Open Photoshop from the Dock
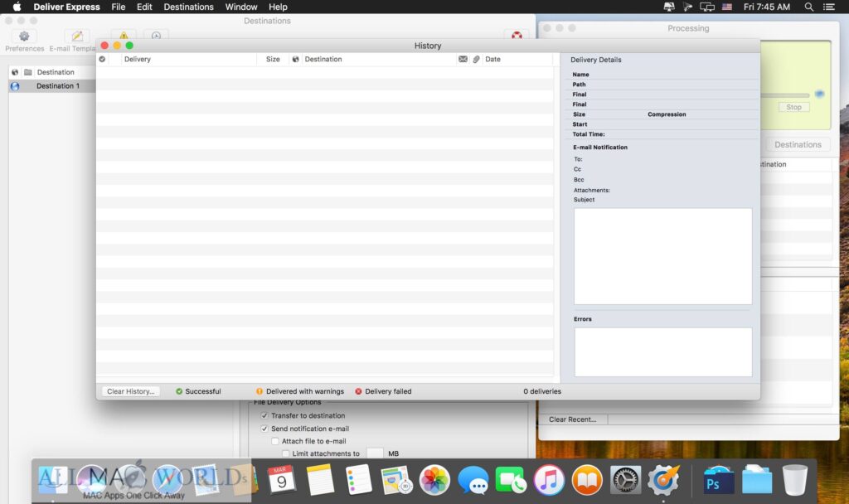The image size is (849, 504). click(719, 480)
